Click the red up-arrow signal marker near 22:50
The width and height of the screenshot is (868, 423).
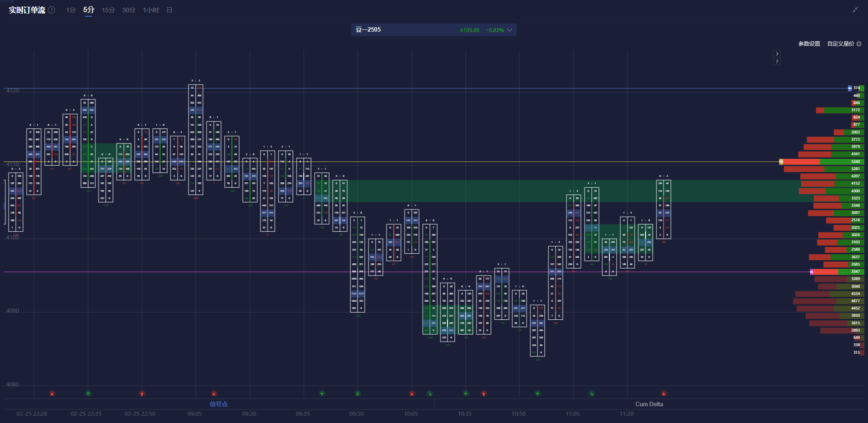tap(142, 394)
